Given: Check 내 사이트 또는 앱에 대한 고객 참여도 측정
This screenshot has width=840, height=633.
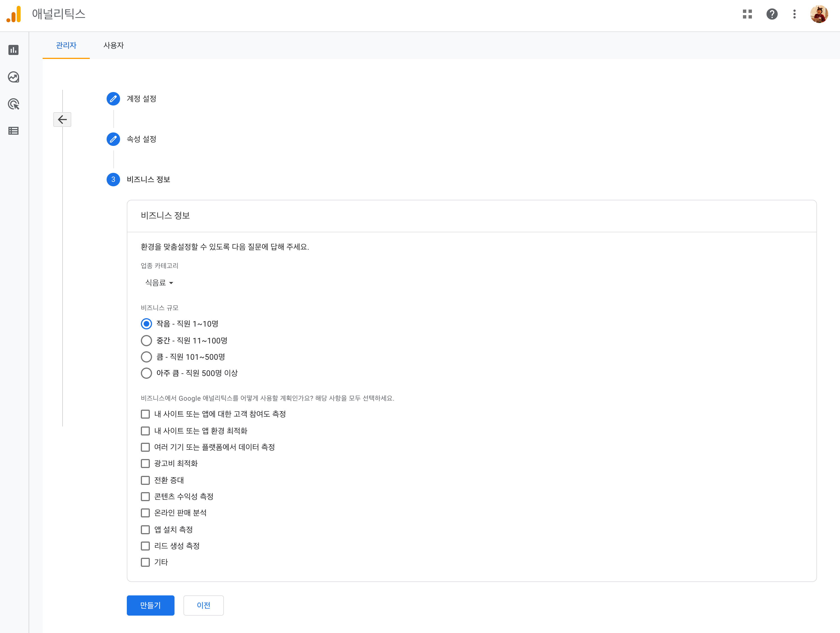Looking at the screenshot, I should [145, 414].
